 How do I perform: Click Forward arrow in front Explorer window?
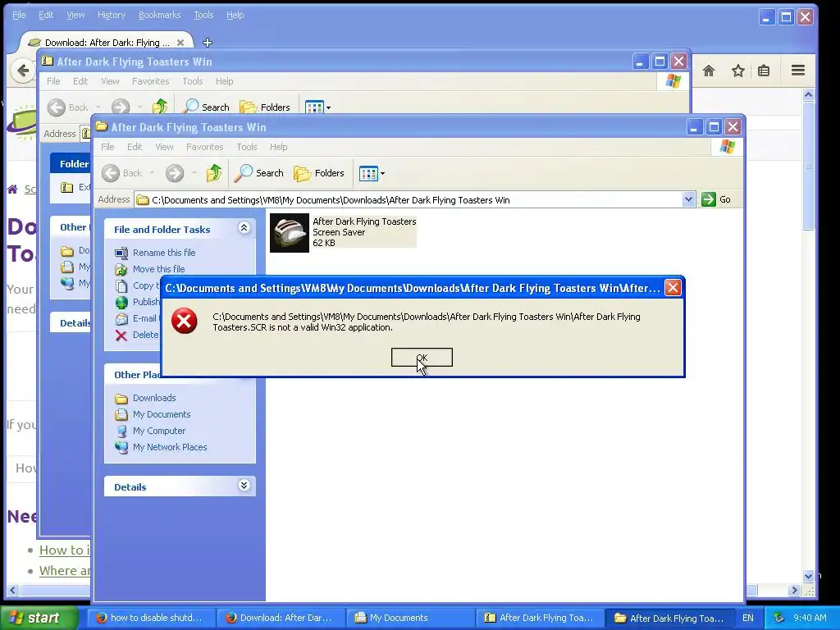point(175,173)
